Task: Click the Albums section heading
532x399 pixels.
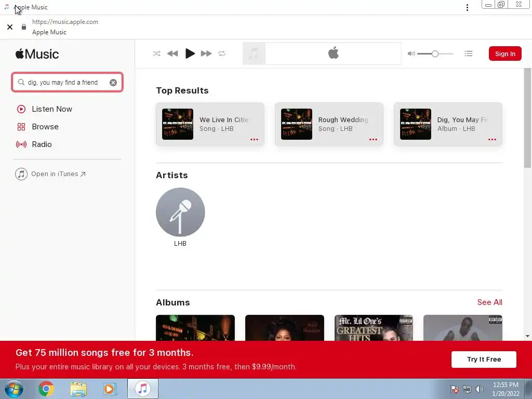Action: (x=172, y=302)
